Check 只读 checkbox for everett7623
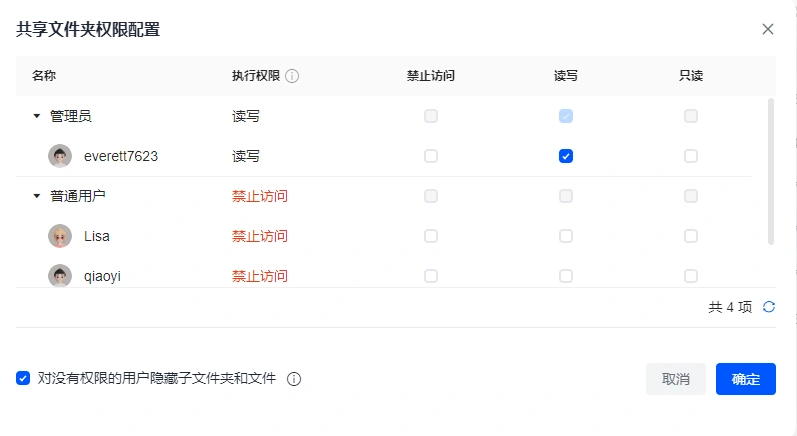Image resolution: width=797 pixels, height=436 pixels. (691, 156)
